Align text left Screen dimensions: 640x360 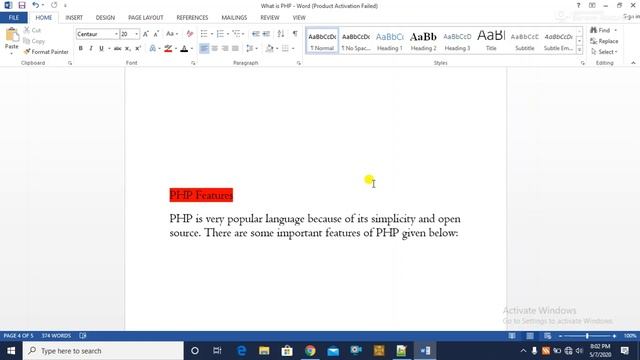[204, 49]
